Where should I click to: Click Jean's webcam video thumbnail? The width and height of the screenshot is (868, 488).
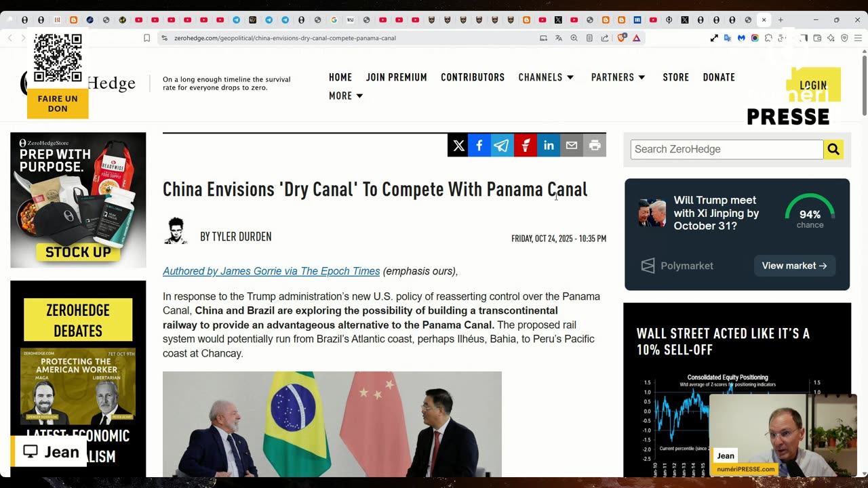pos(783,435)
